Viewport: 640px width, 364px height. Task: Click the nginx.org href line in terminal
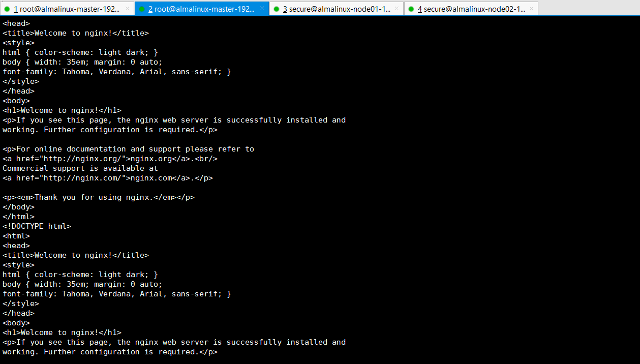click(110, 159)
